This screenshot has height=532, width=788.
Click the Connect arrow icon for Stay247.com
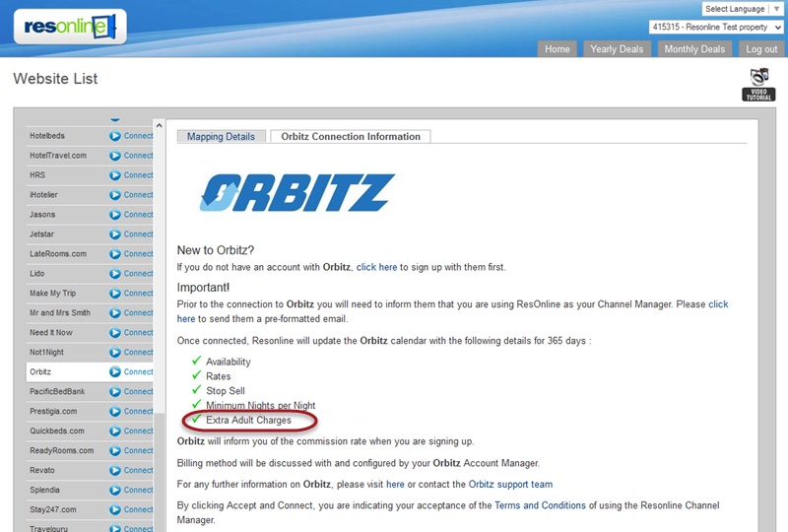pos(115,509)
